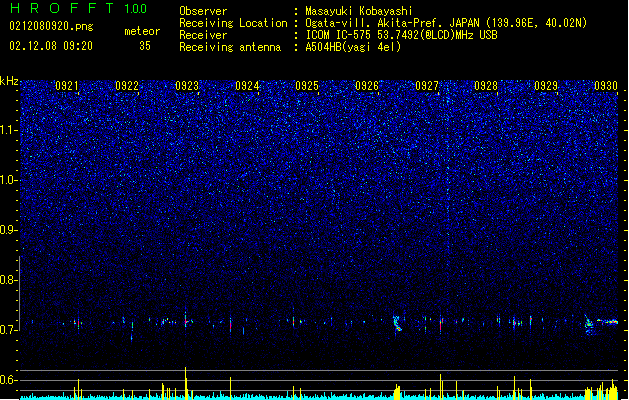Click the 0922 time marker
Screen dimensions: 629x400
click(127, 86)
